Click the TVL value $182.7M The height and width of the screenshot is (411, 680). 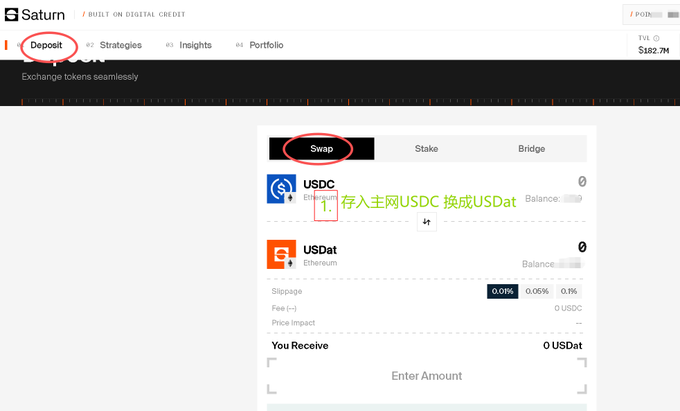tap(654, 51)
